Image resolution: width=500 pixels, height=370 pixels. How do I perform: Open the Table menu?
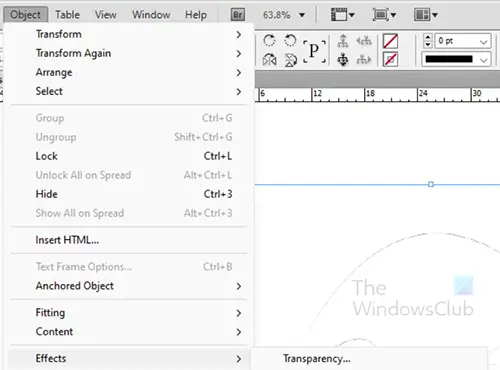click(x=67, y=15)
